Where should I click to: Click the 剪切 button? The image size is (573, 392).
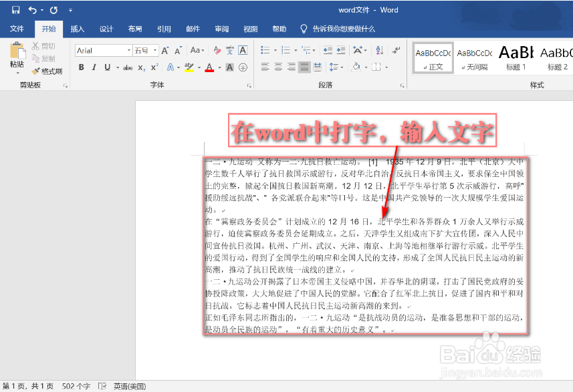pyautogui.click(x=43, y=46)
